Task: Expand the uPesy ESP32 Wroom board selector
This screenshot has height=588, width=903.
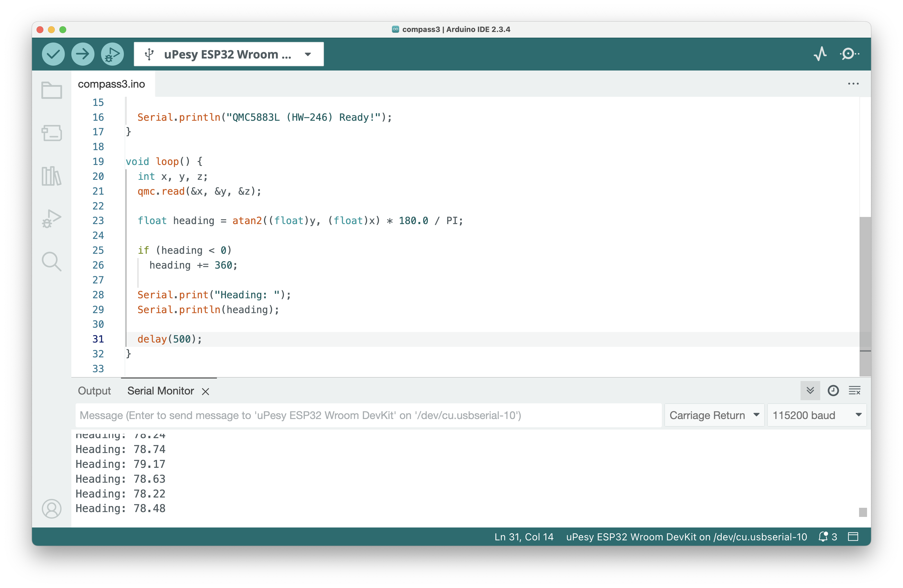Action: coord(229,54)
